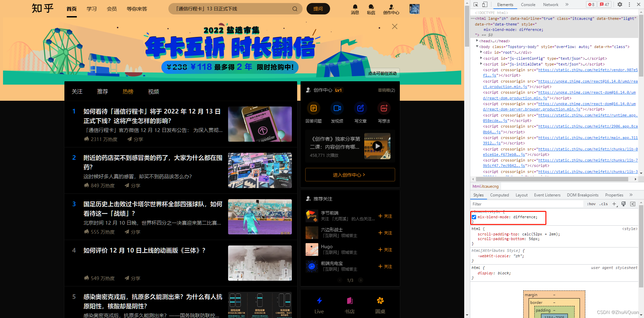Show more Styles pane tabs via » chevron
644x318 pixels.
click(x=631, y=195)
